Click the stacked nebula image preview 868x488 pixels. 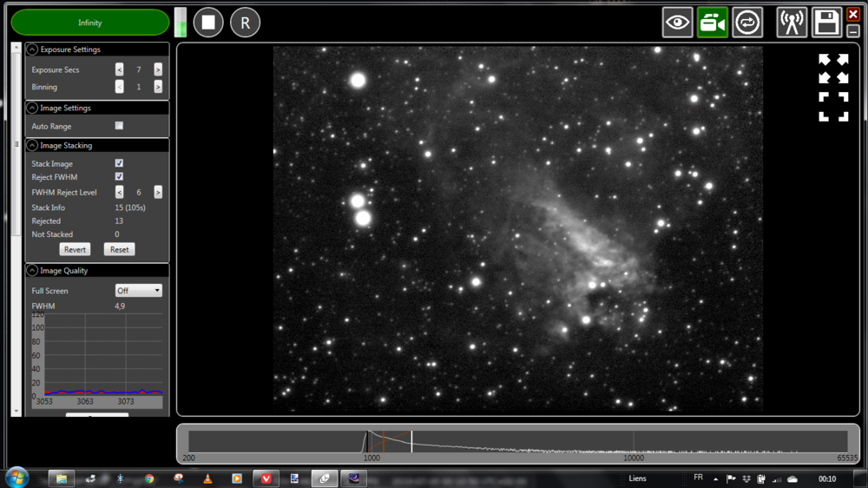[517, 228]
